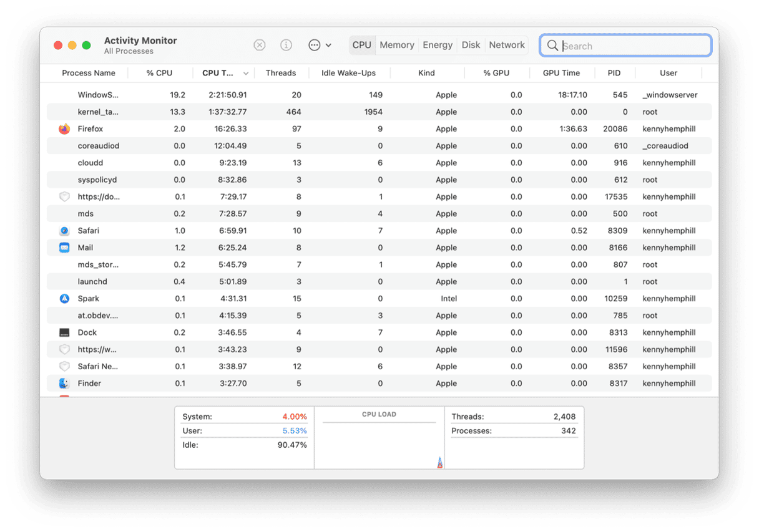Screen dimensions: 759x532
Task: Open the ellipsis more-options dropdown
Action: click(319, 45)
